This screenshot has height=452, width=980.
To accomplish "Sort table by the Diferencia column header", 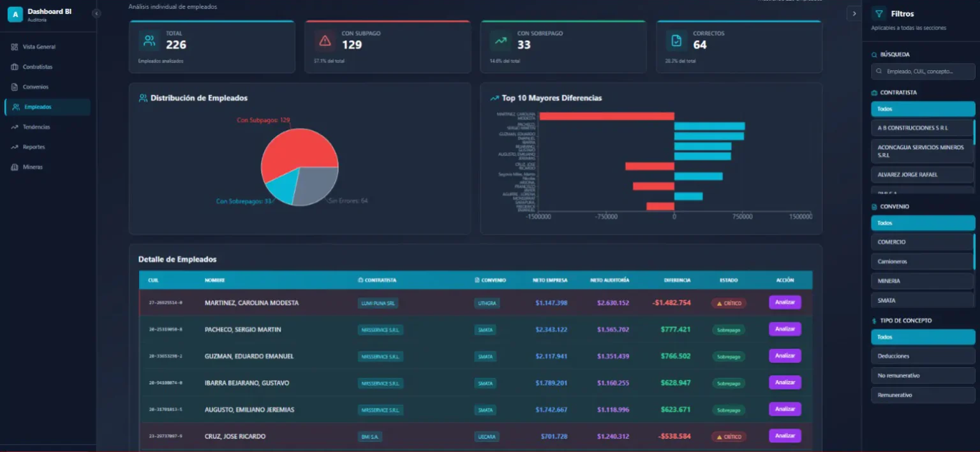I will point(677,281).
